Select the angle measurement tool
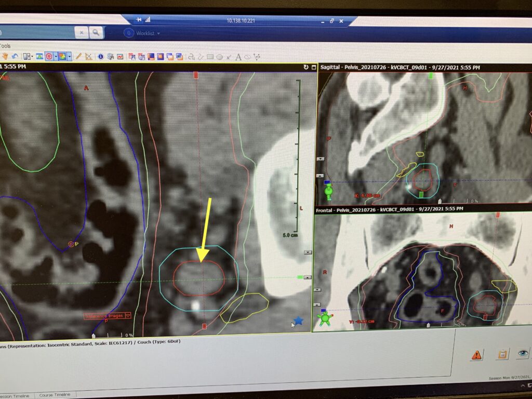The height and width of the screenshot is (399, 532). 88,57
